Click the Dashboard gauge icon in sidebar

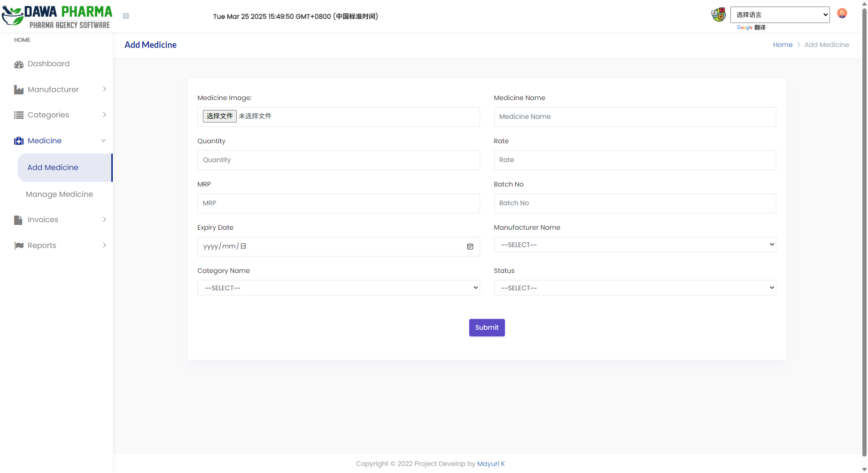[x=19, y=64]
